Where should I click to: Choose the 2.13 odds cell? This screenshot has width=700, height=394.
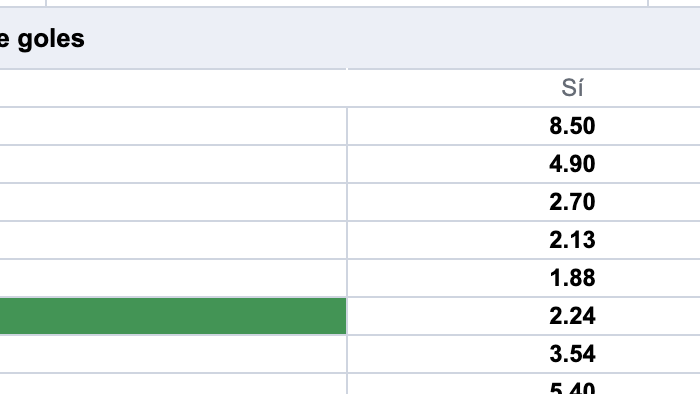572,240
